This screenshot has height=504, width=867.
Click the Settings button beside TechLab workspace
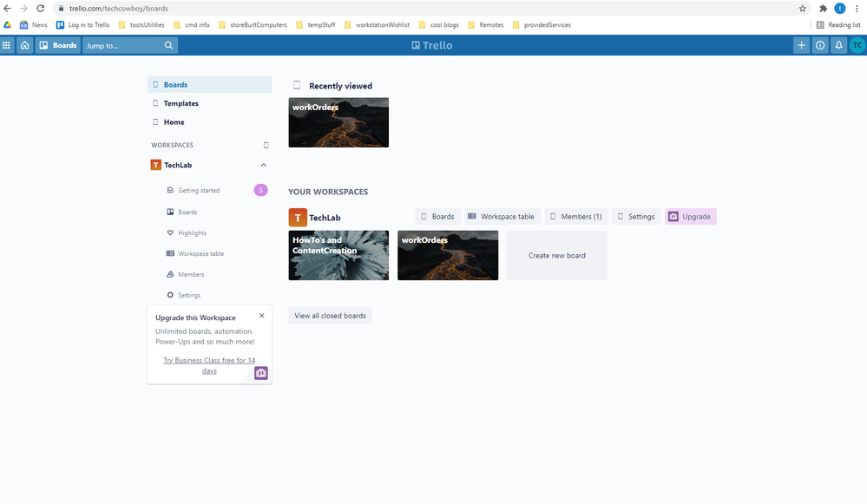coord(636,217)
